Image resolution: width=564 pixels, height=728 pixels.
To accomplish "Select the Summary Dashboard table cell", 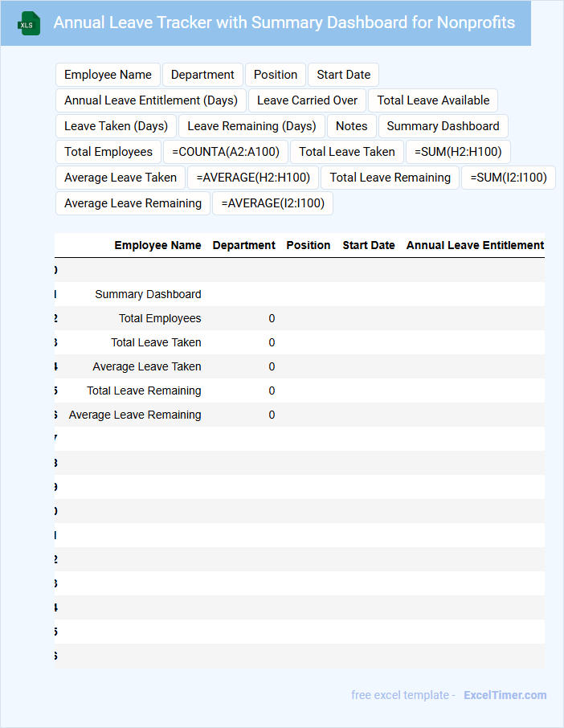I will coord(148,294).
